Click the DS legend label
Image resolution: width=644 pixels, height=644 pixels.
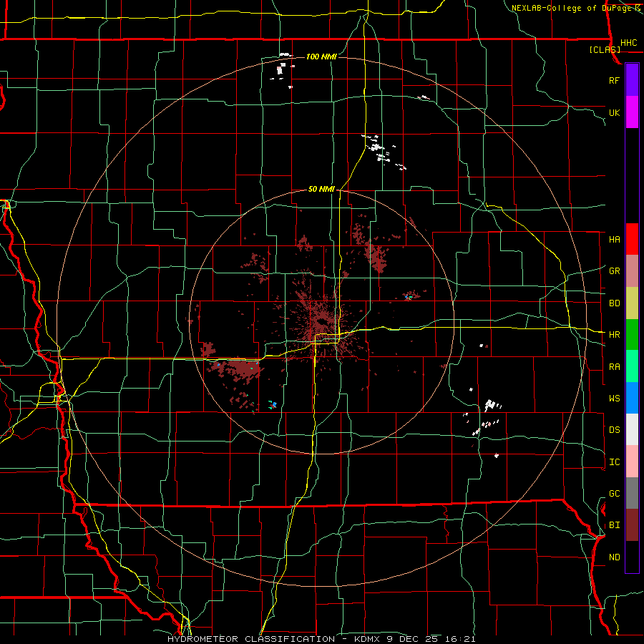coord(615,430)
